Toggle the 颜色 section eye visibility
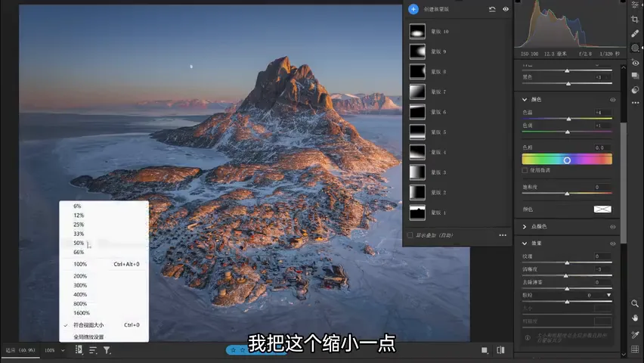 [x=613, y=100]
